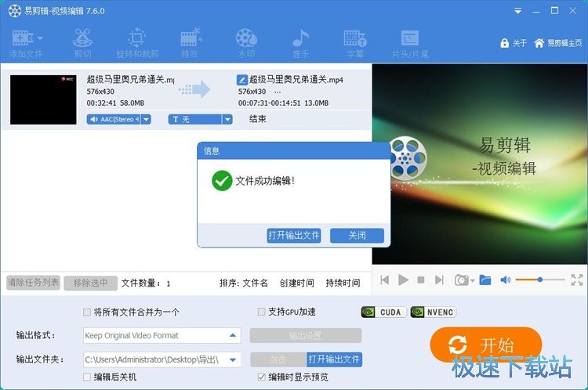This screenshot has height=390, width=588.
Task: Open the 特效 effects tool
Action: point(191,43)
